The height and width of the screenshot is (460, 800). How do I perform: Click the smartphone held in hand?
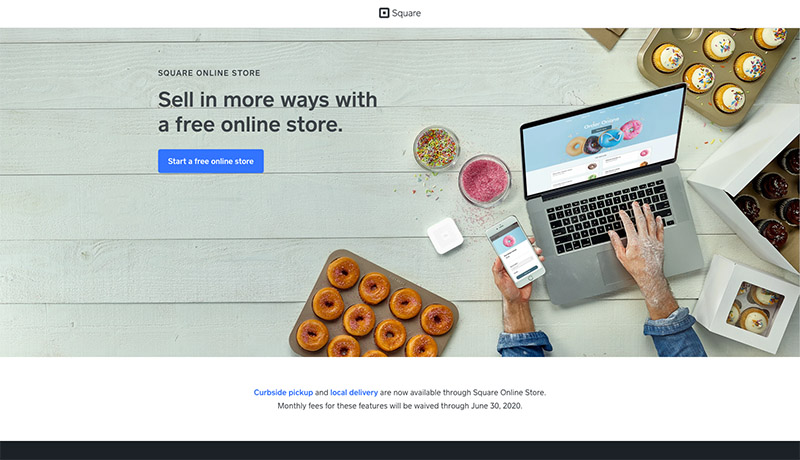pyautogui.click(x=515, y=251)
